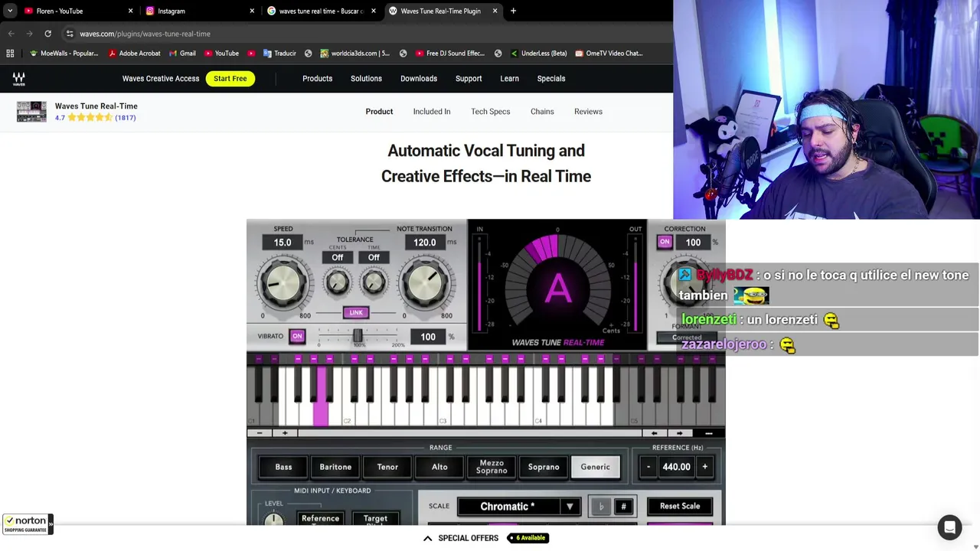The image size is (980, 551).
Task: Open the Adobe Acrobat bookmark
Action: click(x=134, y=54)
